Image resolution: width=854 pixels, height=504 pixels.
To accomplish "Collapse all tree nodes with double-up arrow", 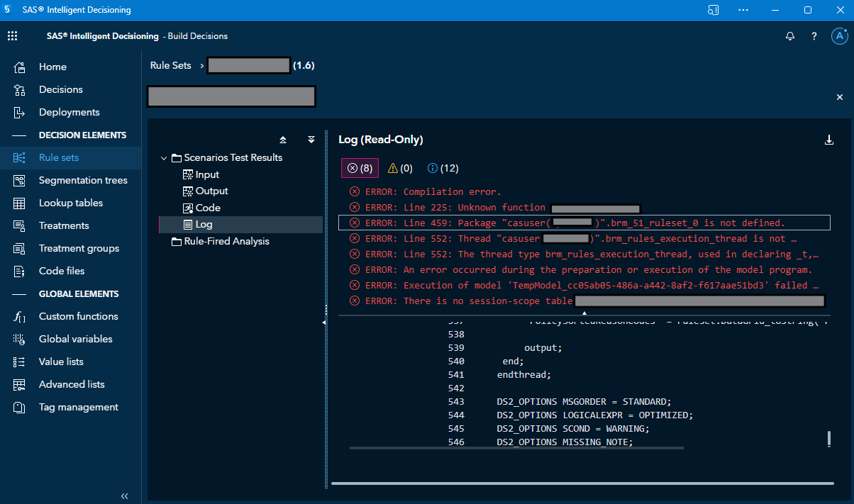I will [283, 140].
